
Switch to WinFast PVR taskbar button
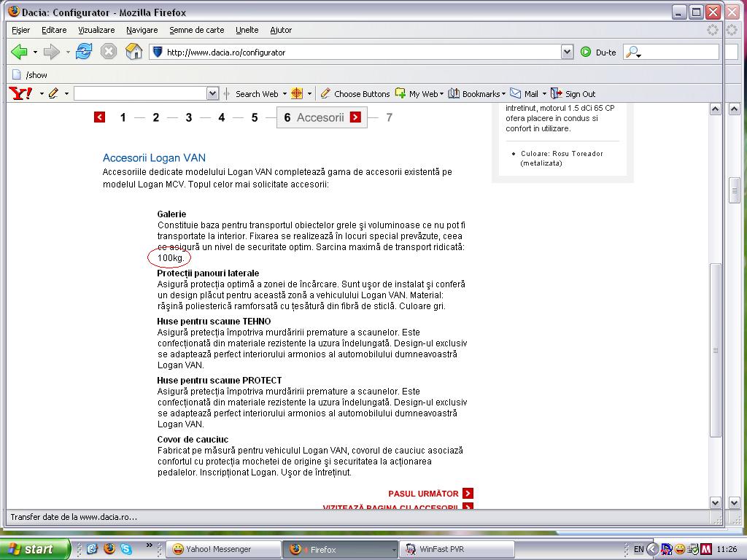click(457, 549)
